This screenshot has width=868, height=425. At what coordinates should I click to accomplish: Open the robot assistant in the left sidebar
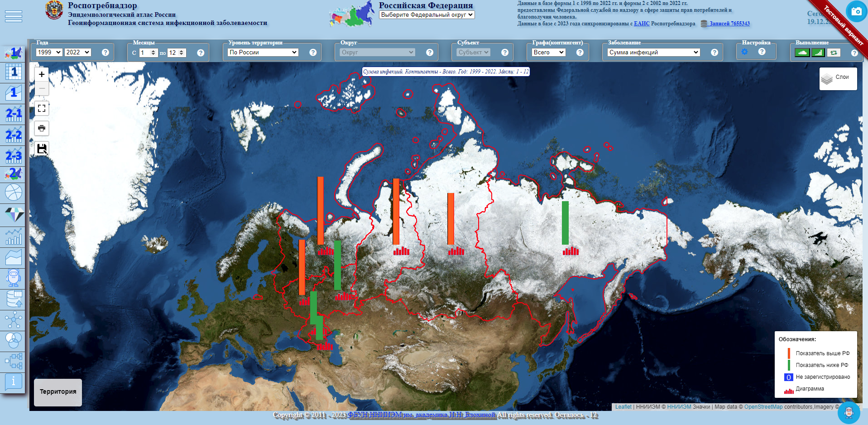click(x=14, y=278)
